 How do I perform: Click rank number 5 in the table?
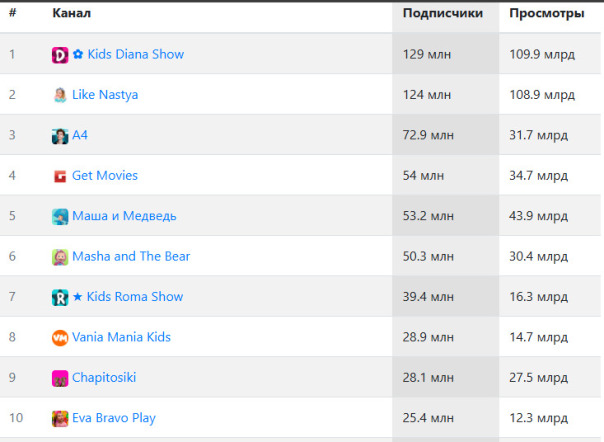tap(12, 216)
